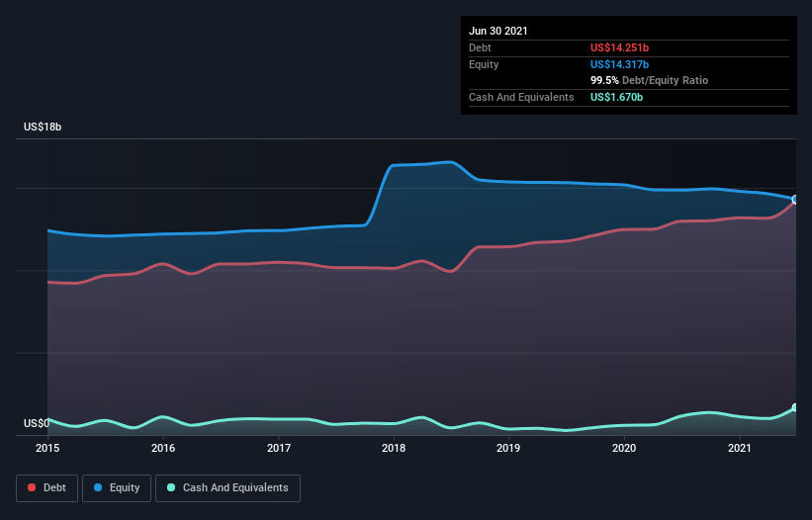Click the 2021 x-axis label

click(x=740, y=448)
